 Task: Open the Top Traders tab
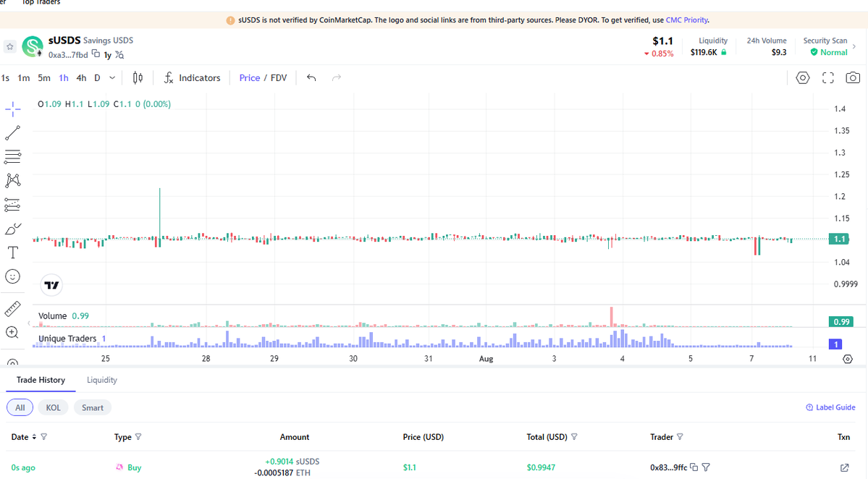tap(41, 3)
